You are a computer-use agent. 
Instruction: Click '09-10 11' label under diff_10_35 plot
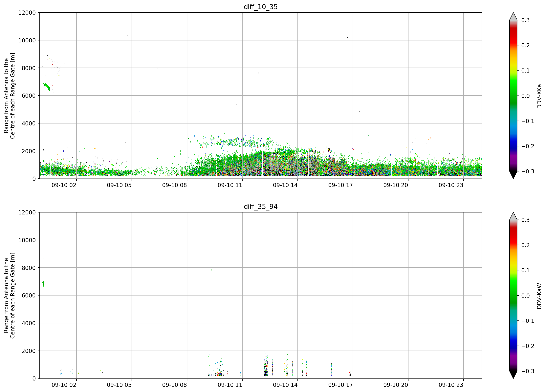click(230, 185)
